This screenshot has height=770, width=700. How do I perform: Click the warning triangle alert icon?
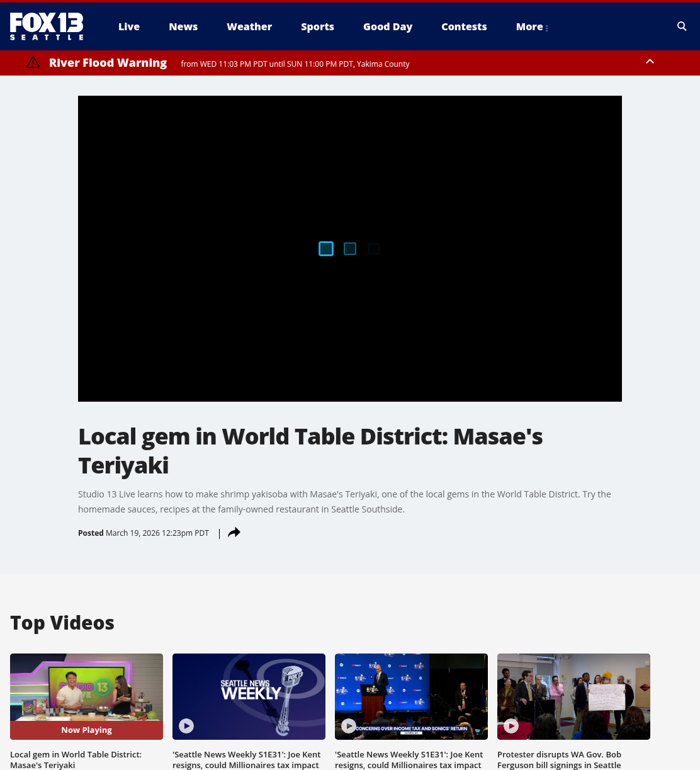pyautogui.click(x=33, y=62)
